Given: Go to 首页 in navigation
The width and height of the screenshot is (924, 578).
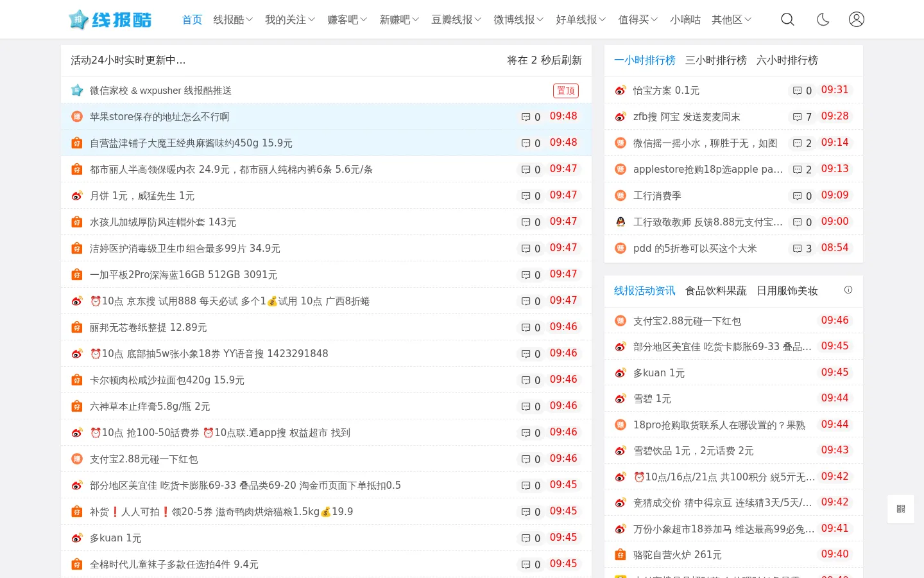Looking at the screenshot, I should (x=192, y=20).
